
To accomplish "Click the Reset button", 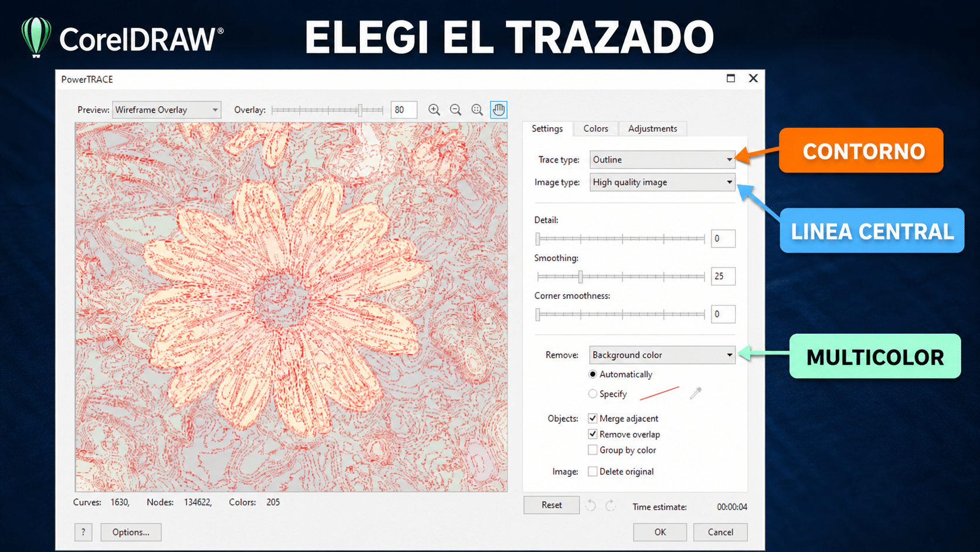I will coord(552,505).
